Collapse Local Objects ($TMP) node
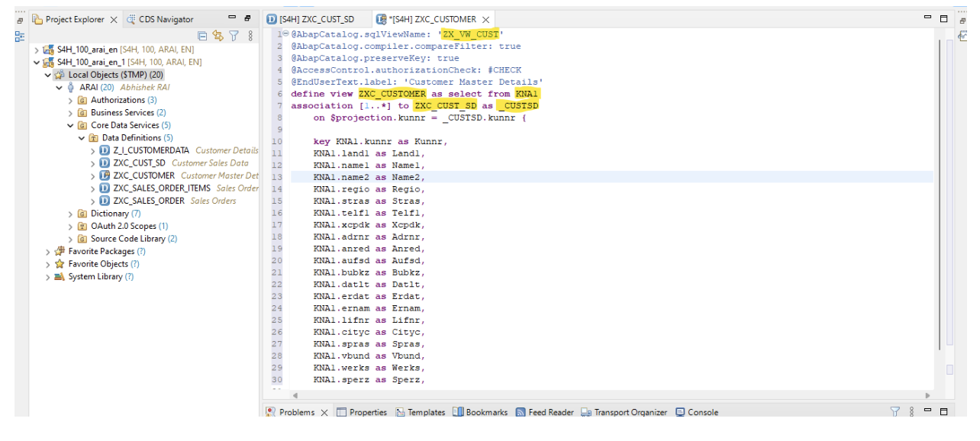Image resolution: width=980 pixels, height=441 pixels. click(x=48, y=75)
